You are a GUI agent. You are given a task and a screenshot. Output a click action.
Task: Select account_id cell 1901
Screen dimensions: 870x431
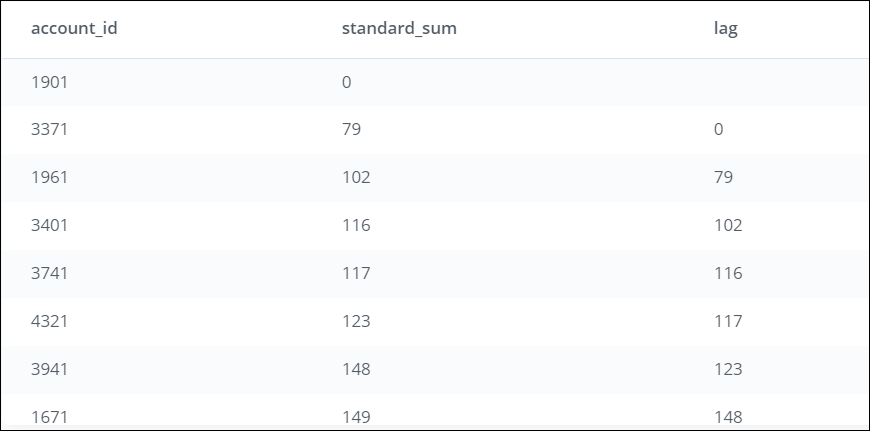tap(49, 81)
